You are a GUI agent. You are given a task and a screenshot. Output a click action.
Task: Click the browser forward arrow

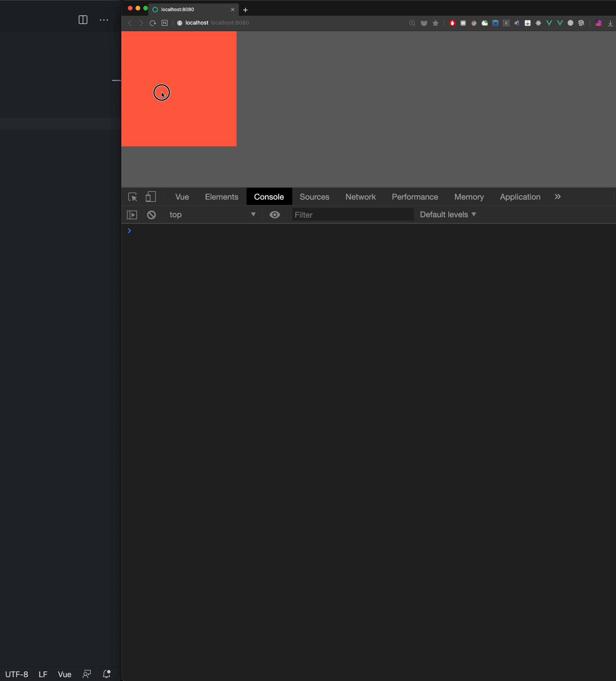(141, 23)
